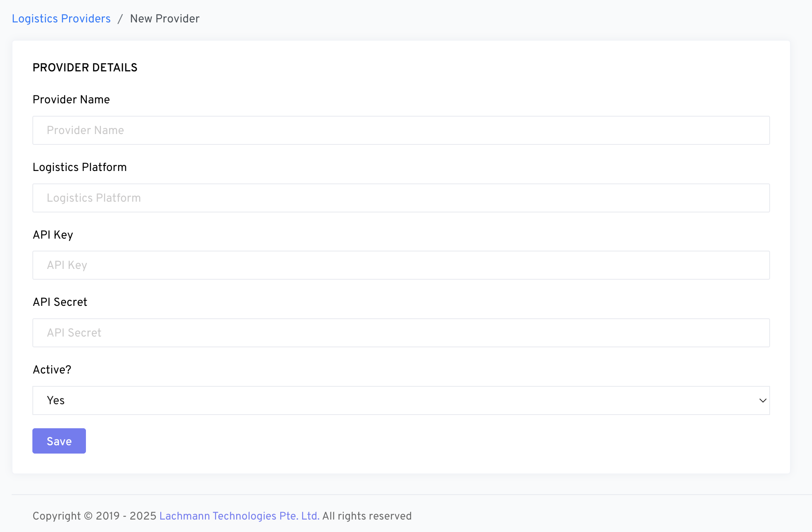Focus the Provider Name input field
The image size is (812, 532).
(x=401, y=130)
